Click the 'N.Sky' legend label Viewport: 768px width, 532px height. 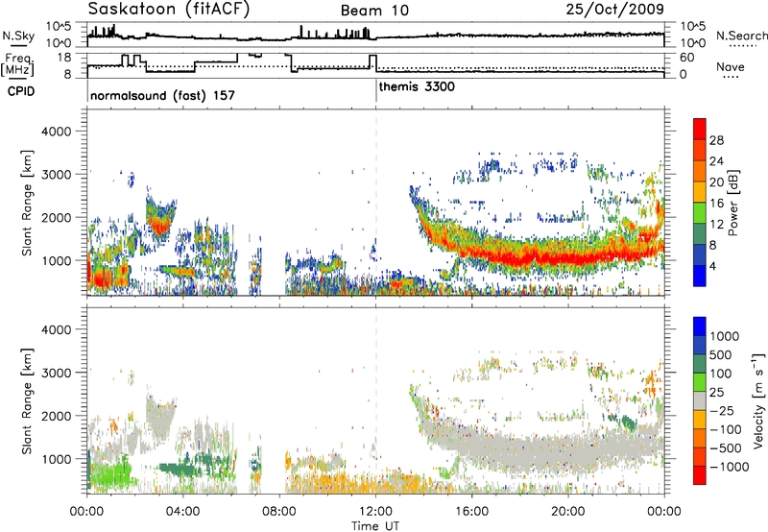tap(18, 36)
